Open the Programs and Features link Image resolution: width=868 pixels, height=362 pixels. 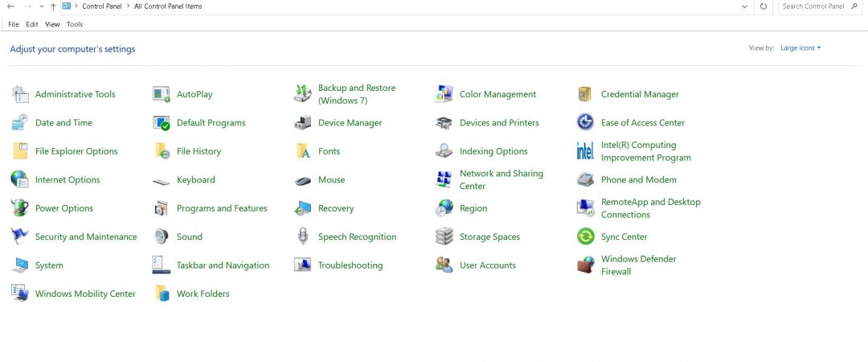(222, 208)
